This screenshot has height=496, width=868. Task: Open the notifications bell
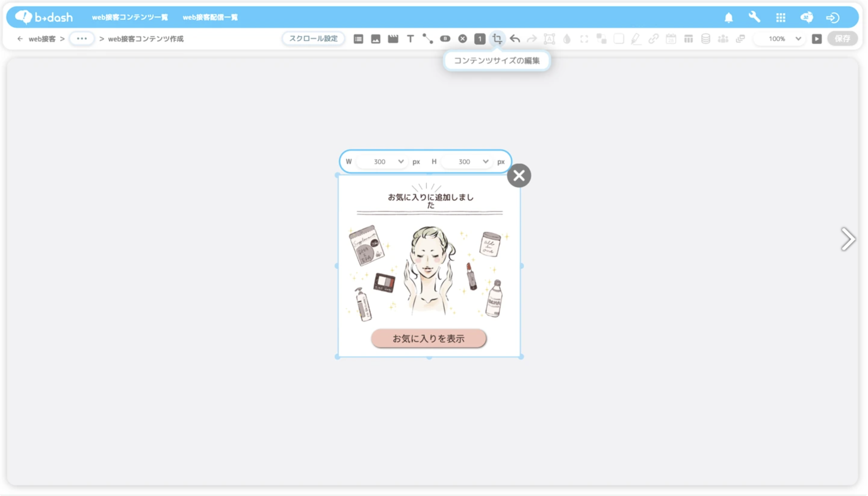point(729,17)
